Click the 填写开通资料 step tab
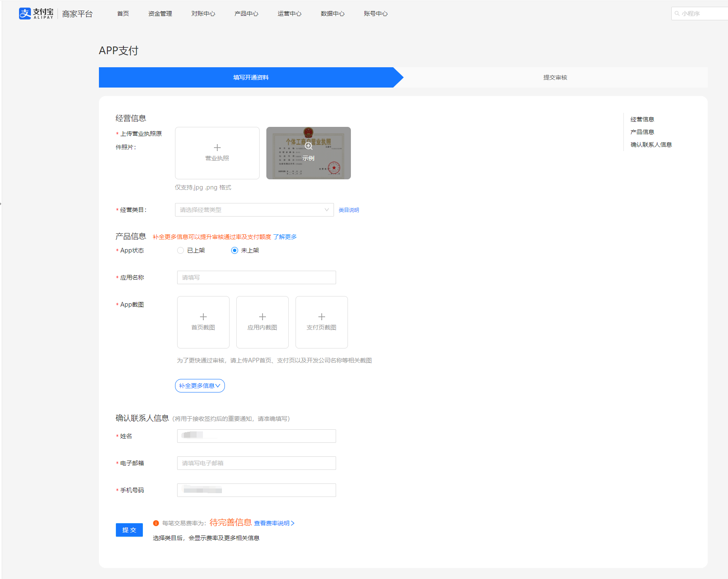The height and width of the screenshot is (579, 728). tap(251, 77)
